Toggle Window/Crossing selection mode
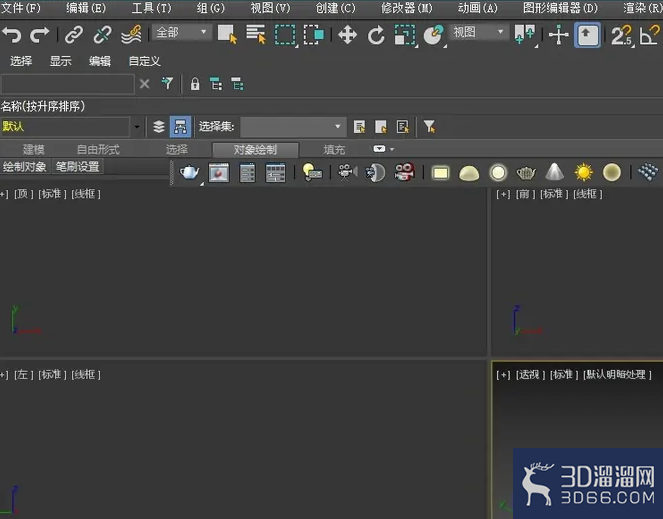The height and width of the screenshot is (519, 663). 314,35
